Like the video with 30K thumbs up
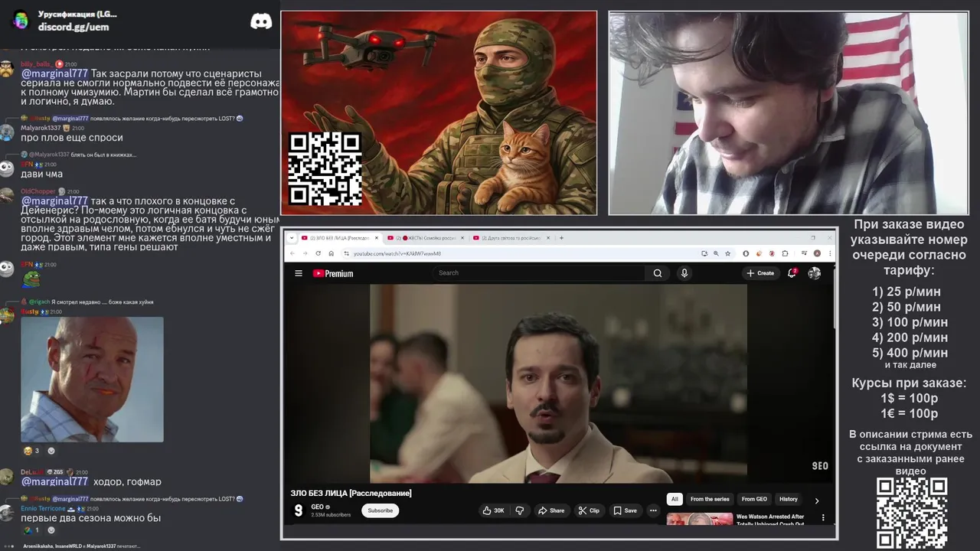The height and width of the screenshot is (551, 980). coord(494,510)
